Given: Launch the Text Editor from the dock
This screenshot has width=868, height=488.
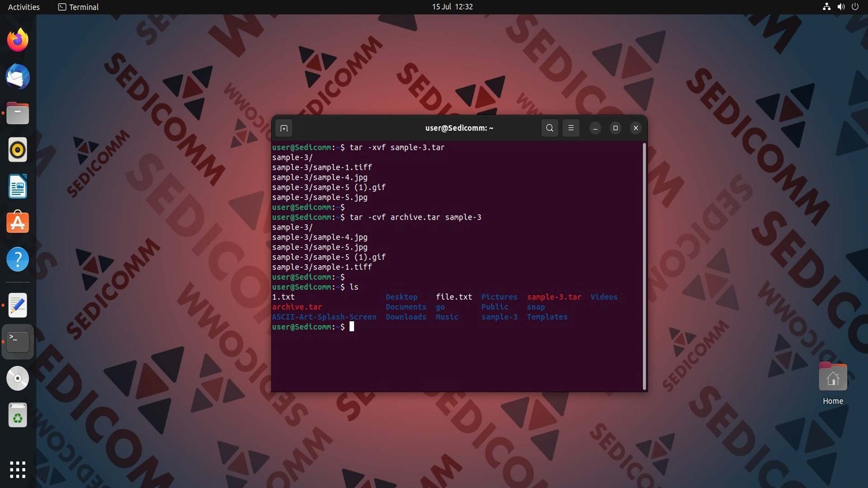Looking at the screenshot, I should point(18,305).
